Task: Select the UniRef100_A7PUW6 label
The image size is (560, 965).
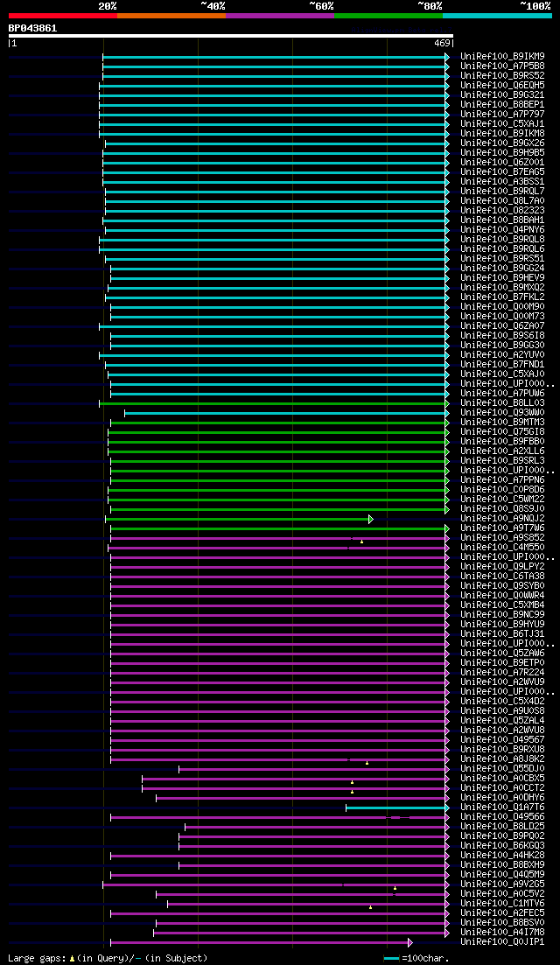Action: pyautogui.click(x=502, y=394)
